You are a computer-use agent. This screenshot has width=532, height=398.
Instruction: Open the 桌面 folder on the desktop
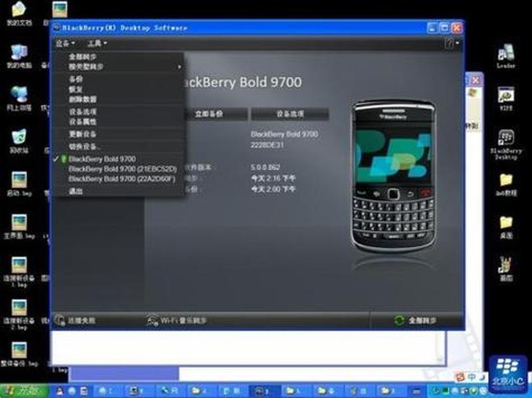[506, 227]
